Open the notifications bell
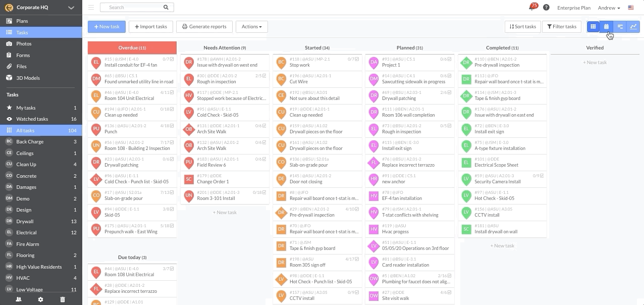 click(x=532, y=8)
